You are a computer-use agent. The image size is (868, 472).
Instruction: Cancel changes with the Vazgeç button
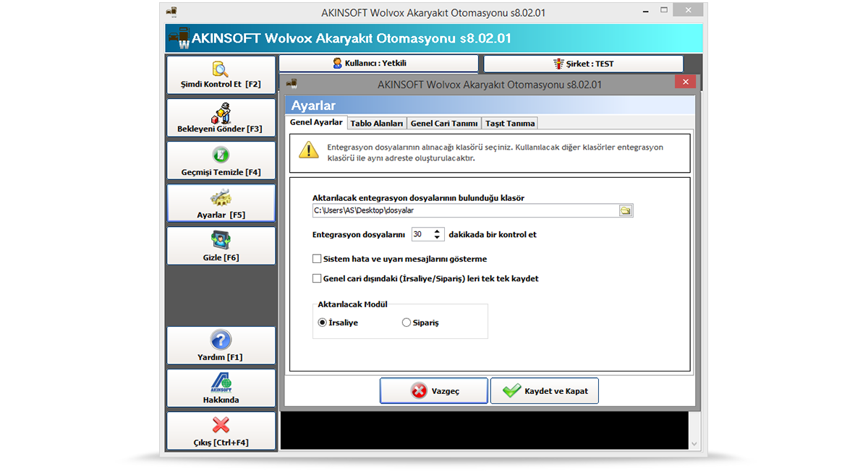(x=433, y=390)
